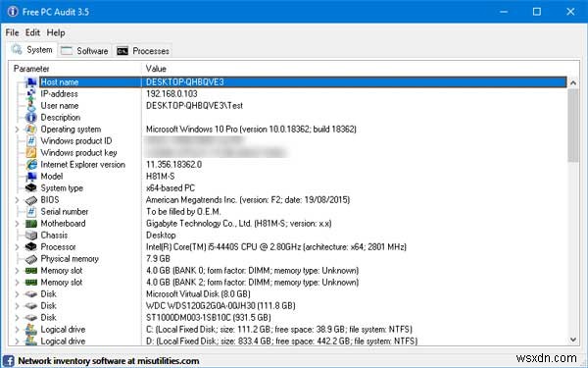This screenshot has width=588, height=368.
Task: Switch to the Processes tab
Action: coord(143,51)
